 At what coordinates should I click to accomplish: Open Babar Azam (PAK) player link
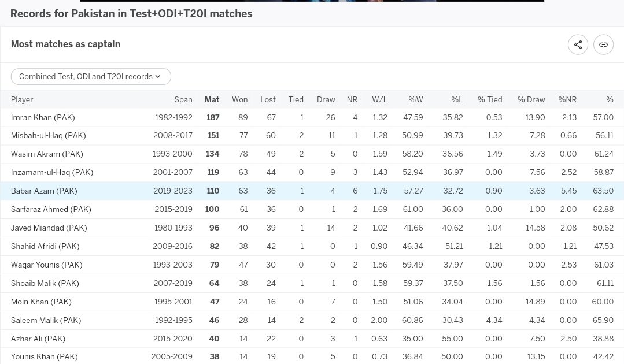click(44, 191)
